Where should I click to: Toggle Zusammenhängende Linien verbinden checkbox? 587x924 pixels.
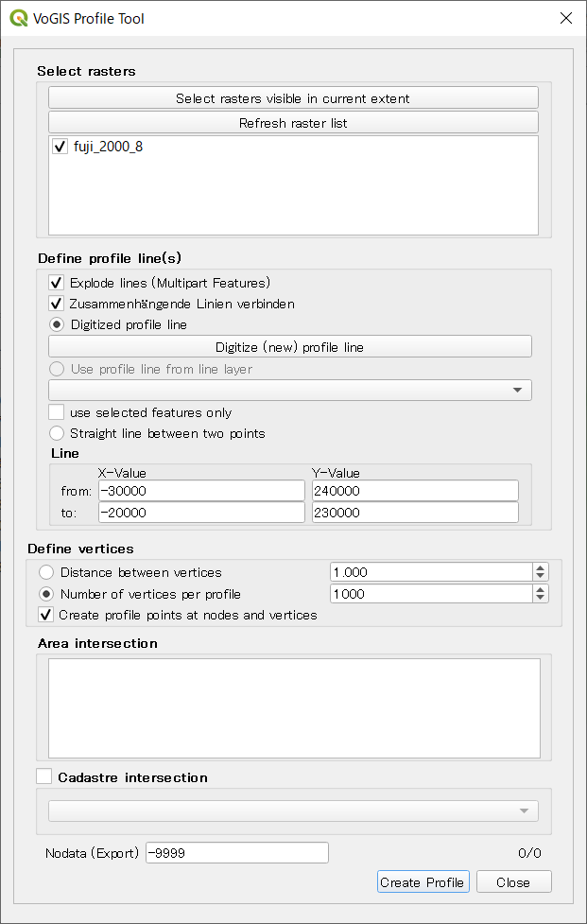57,305
